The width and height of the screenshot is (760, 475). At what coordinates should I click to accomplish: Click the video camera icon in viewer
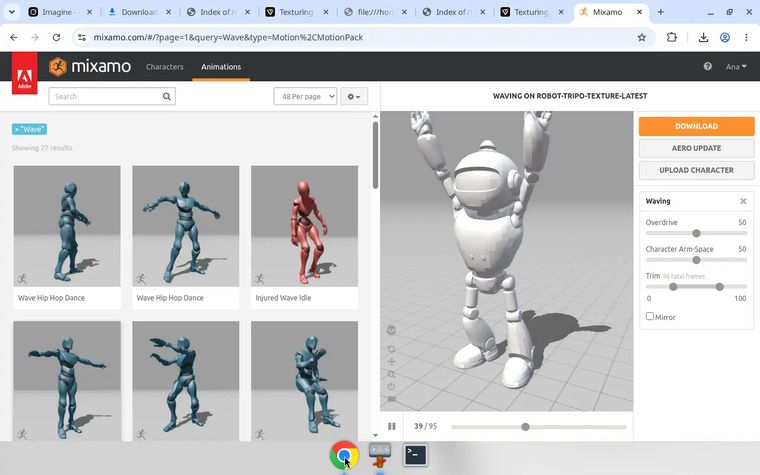point(392,399)
